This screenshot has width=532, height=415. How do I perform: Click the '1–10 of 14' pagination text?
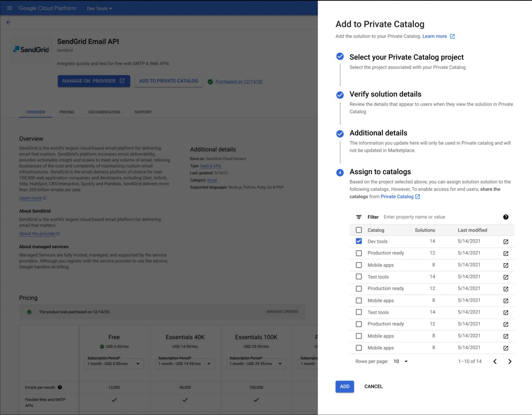[x=469, y=361]
